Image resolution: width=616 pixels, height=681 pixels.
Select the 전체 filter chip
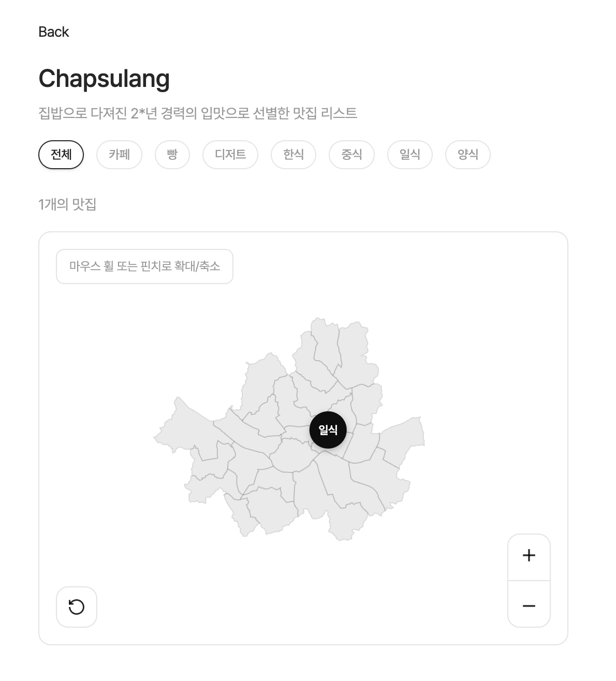coord(61,155)
